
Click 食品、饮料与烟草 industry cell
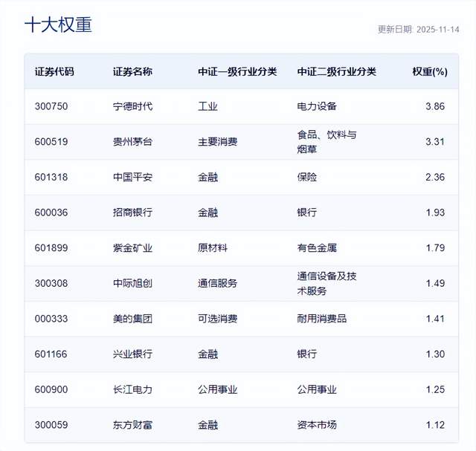pos(327,142)
